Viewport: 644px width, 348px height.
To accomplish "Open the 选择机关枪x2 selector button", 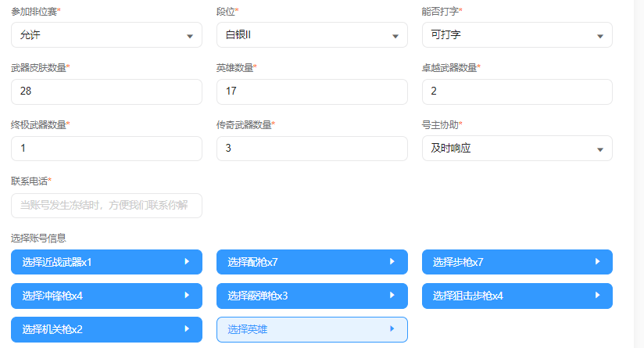I will coord(106,329).
